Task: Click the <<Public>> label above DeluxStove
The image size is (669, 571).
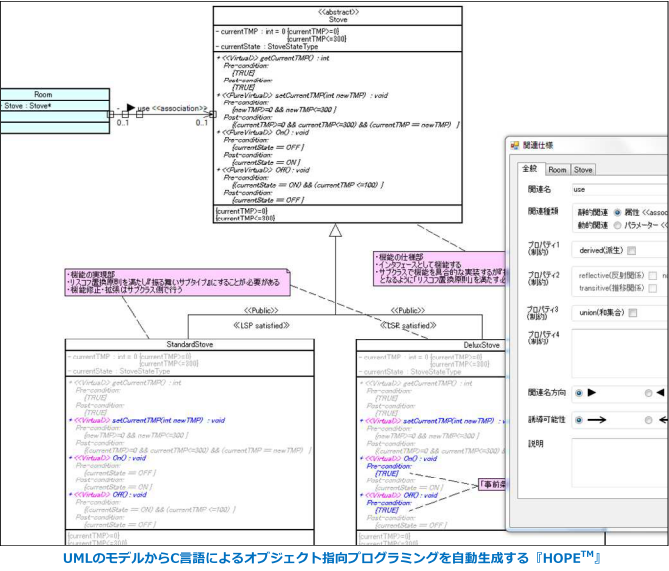Action: tap(407, 311)
